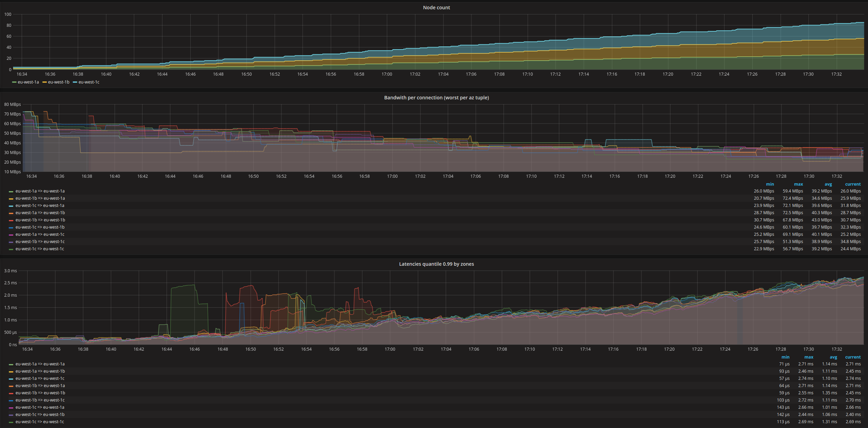Screen dimensions: 868x428
Task: Toggle eu-west-1b => eu-west-1b in Latencies legend
Action: 40,393
